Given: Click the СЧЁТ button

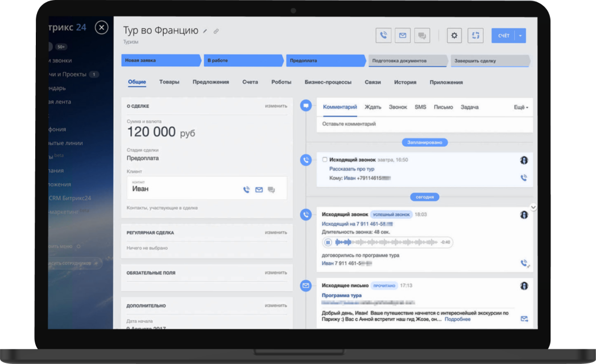Looking at the screenshot, I should coord(503,35).
